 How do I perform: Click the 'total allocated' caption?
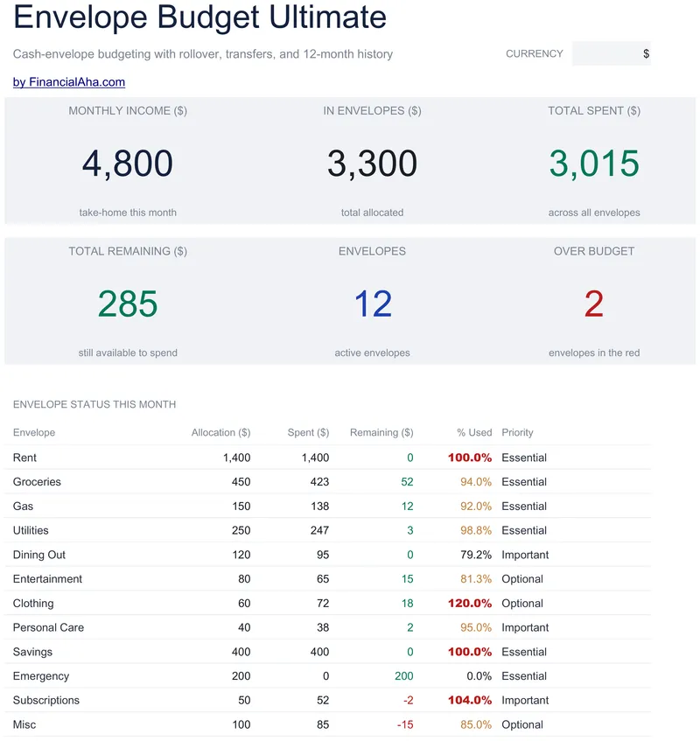pyautogui.click(x=372, y=213)
